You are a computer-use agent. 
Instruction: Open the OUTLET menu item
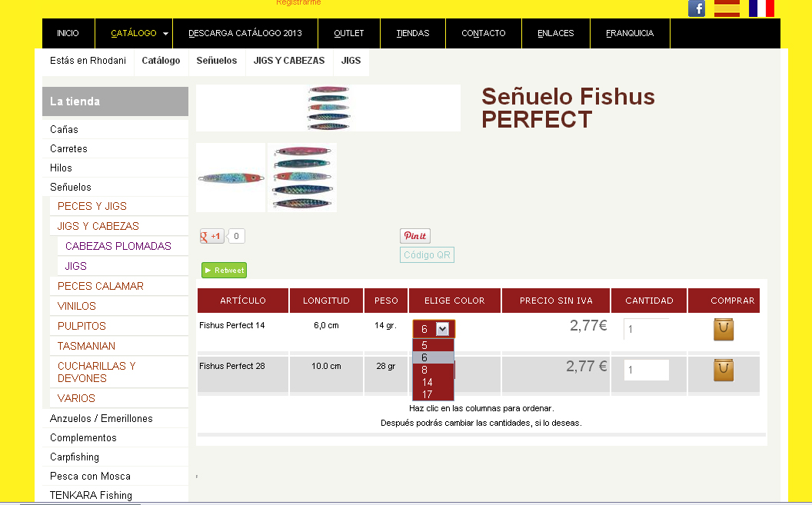[x=349, y=33]
